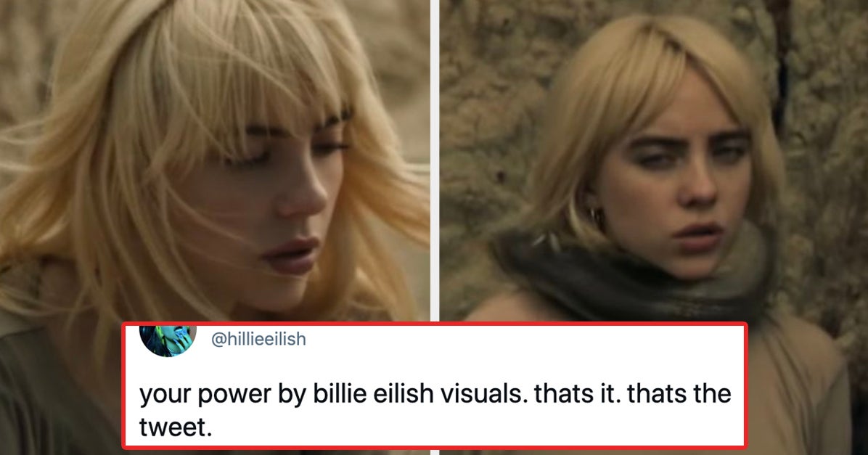Open the @hillieeilish profile handle
Viewport: 868px width, 455px height.
pyautogui.click(x=258, y=339)
